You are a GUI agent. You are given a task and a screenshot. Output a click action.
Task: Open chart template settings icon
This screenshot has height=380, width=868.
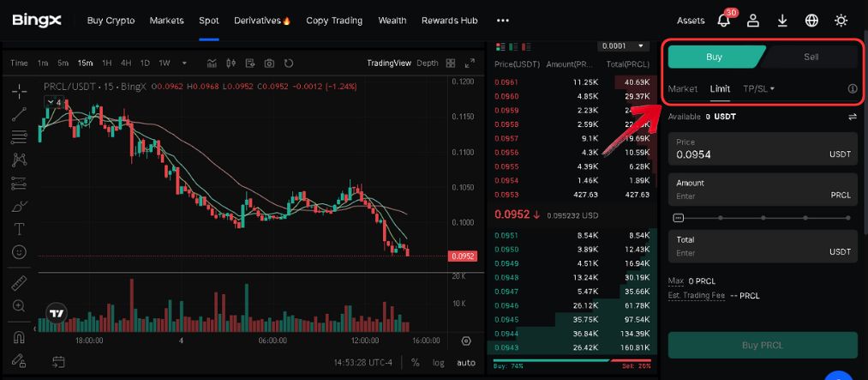click(250, 63)
